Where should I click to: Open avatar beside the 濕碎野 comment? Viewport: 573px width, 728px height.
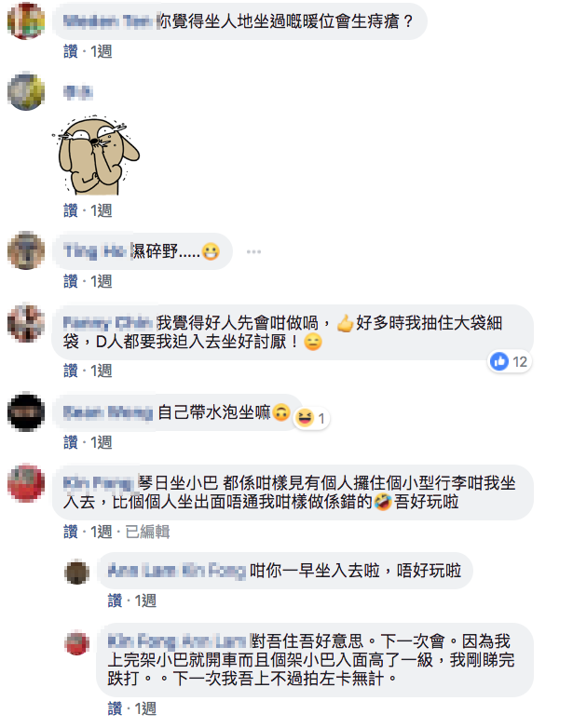click(x=26, y=250)
